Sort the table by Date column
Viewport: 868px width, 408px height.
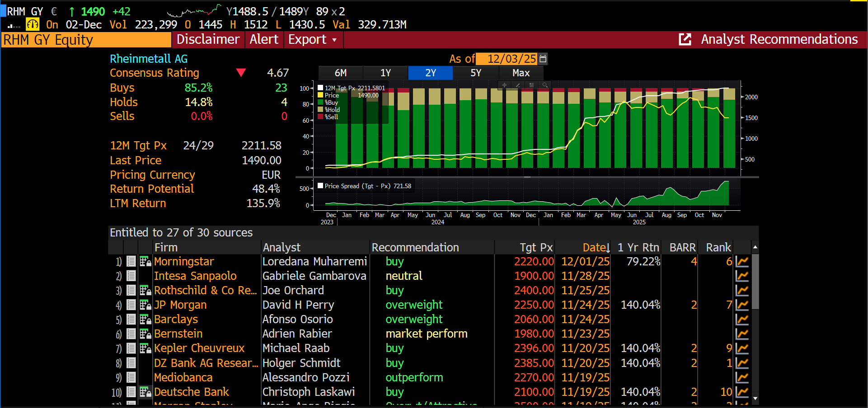pos(596,247)
